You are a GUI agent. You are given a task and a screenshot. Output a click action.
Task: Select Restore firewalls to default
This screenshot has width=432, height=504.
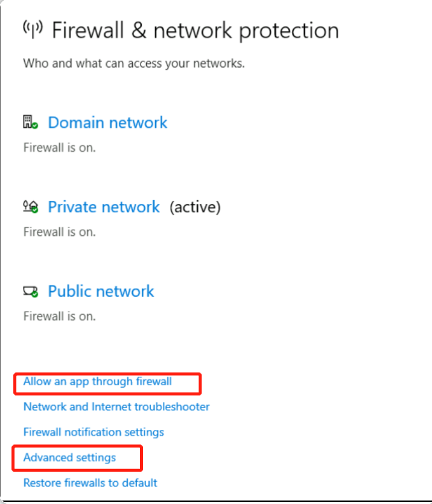91,483
